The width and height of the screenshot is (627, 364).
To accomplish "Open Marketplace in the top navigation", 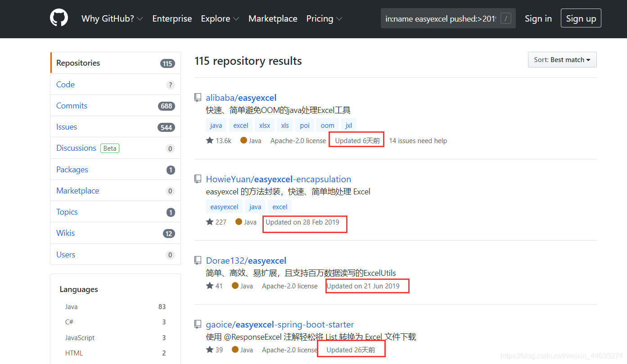I will 273,18.
